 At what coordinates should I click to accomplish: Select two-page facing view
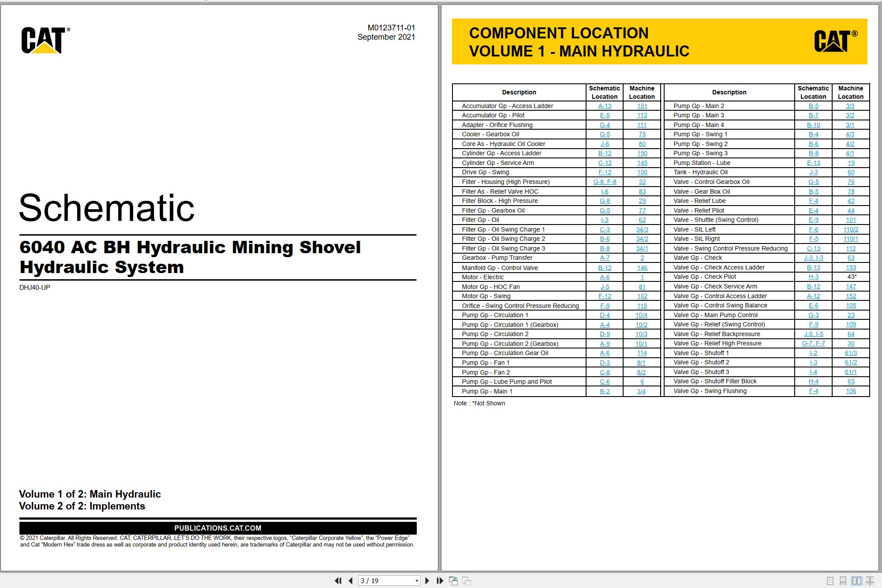coord(856,581)
